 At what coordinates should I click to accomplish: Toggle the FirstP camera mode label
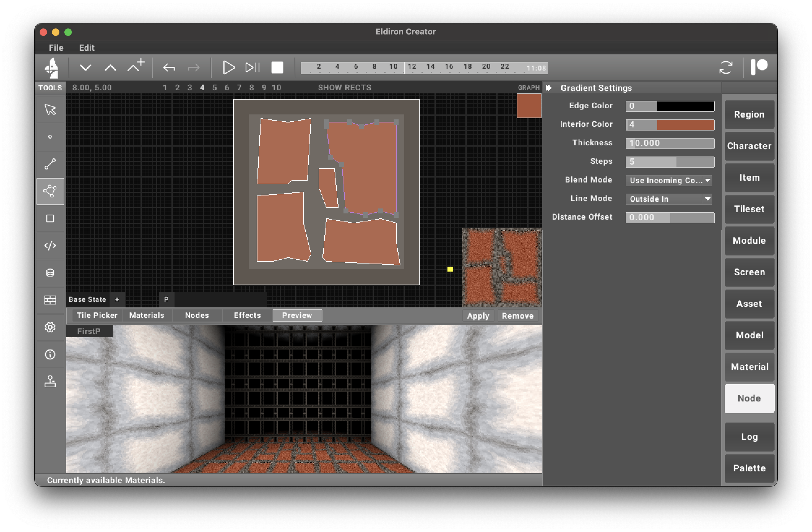(x=89, y=331)
